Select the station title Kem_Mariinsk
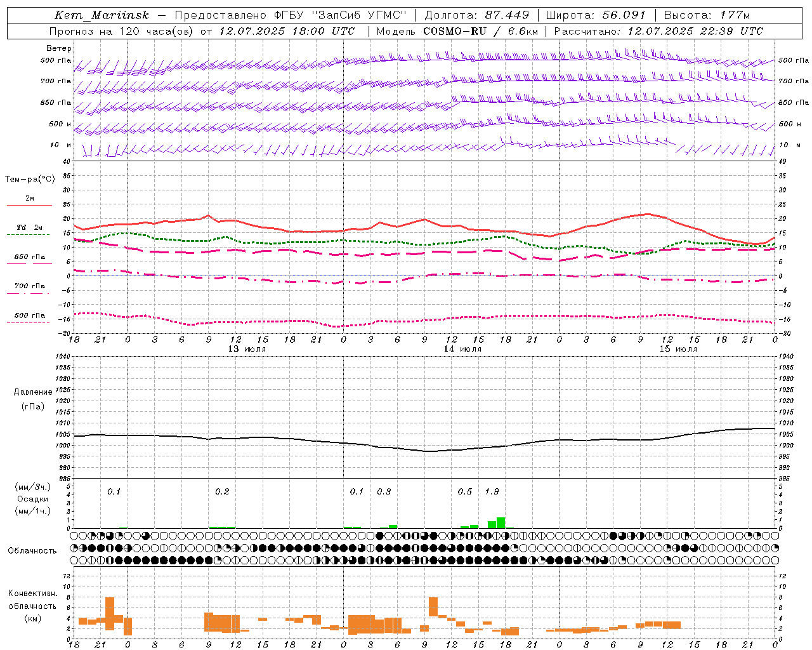The image size is (812, 650). (x=101, y=15)
